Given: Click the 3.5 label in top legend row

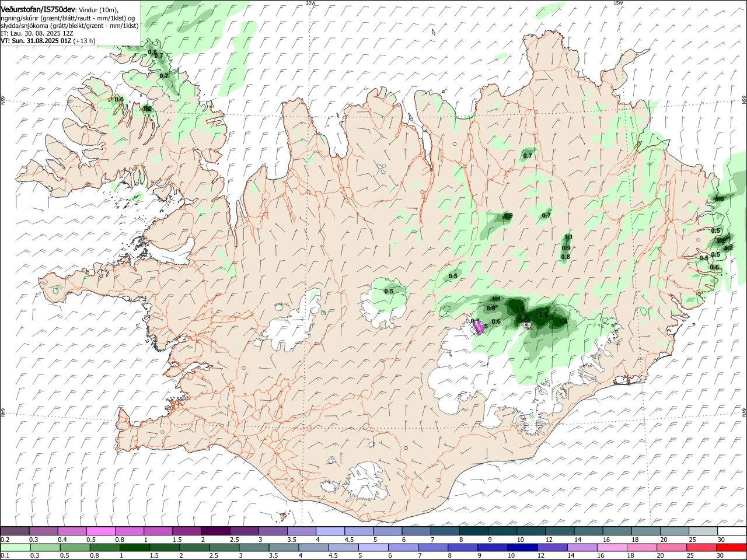Looking at the screenshot, I should click(291, 540).
